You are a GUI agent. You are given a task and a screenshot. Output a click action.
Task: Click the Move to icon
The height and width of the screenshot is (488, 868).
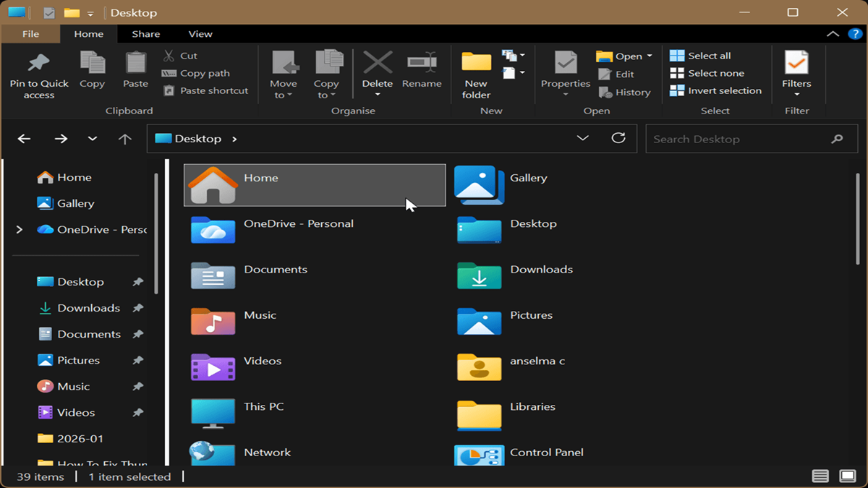coord(284,62)
